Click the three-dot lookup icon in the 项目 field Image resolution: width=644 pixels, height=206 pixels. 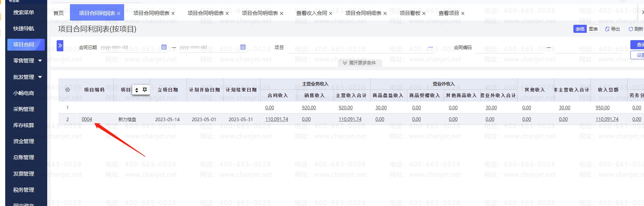(430, 47)
